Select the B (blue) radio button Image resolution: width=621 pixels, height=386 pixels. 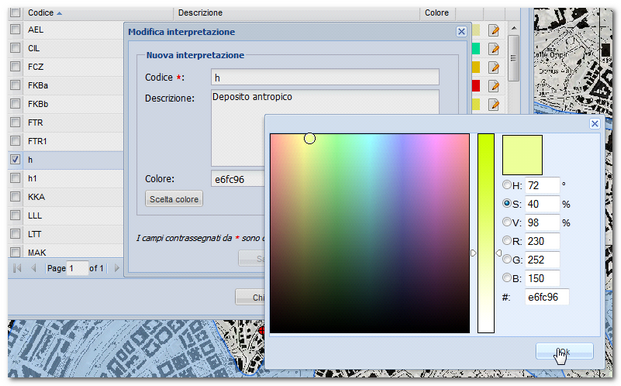pyautogui.click(x=507, y=278)
